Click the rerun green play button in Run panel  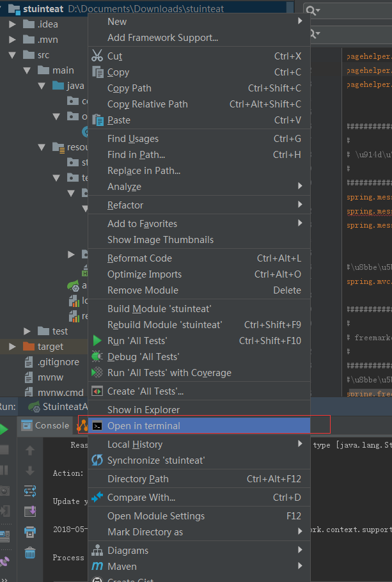[x=4, y=430]
